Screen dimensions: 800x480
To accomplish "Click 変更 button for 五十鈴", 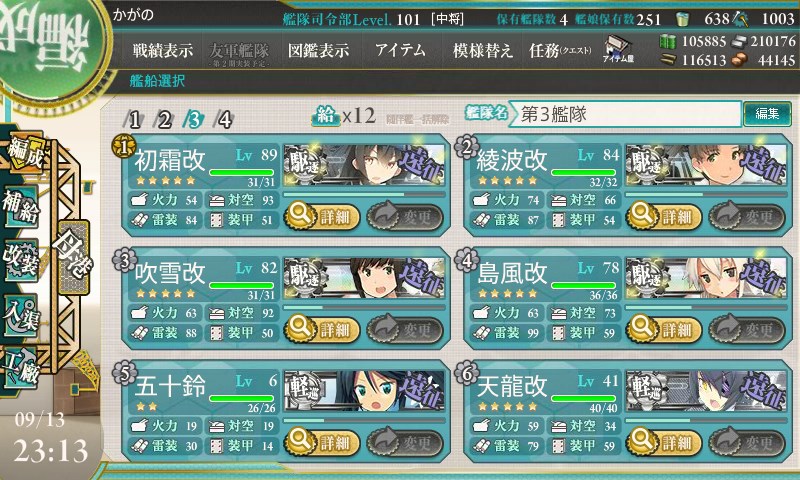I will click(x=405, y=442).
